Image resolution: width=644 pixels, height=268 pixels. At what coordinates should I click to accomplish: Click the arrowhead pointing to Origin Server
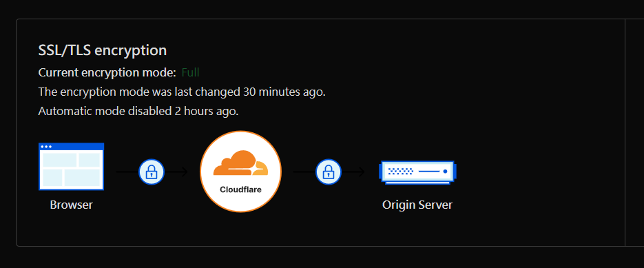coord(362,172)
